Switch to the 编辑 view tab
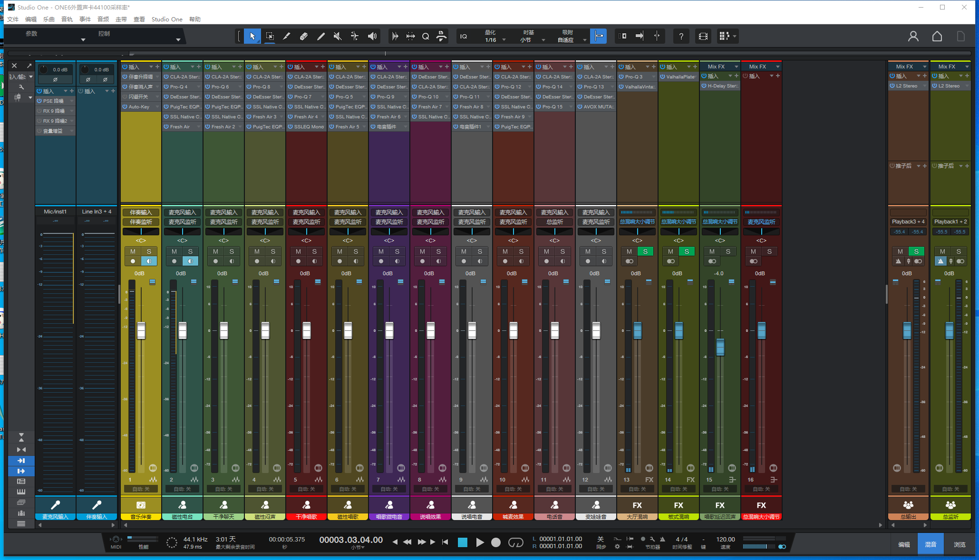Image resolution: width=979 pixels, height=560 pixels. [904, 544]
